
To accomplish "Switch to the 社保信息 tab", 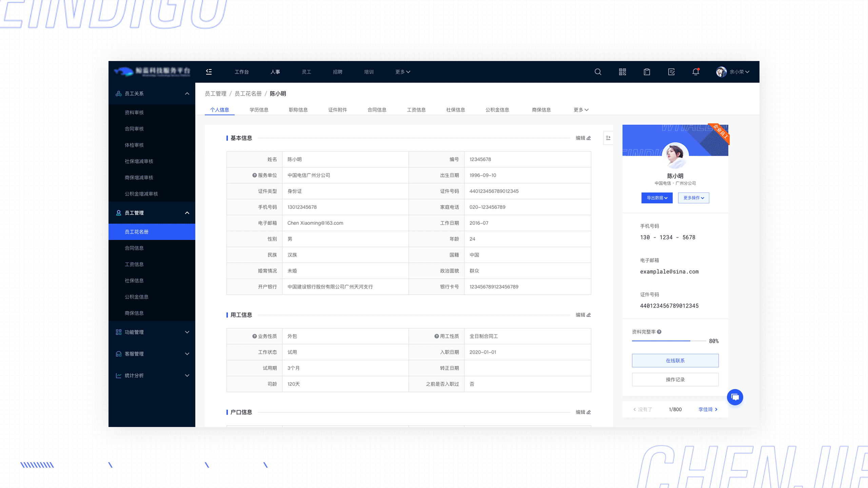I will [x=455, y=109].
